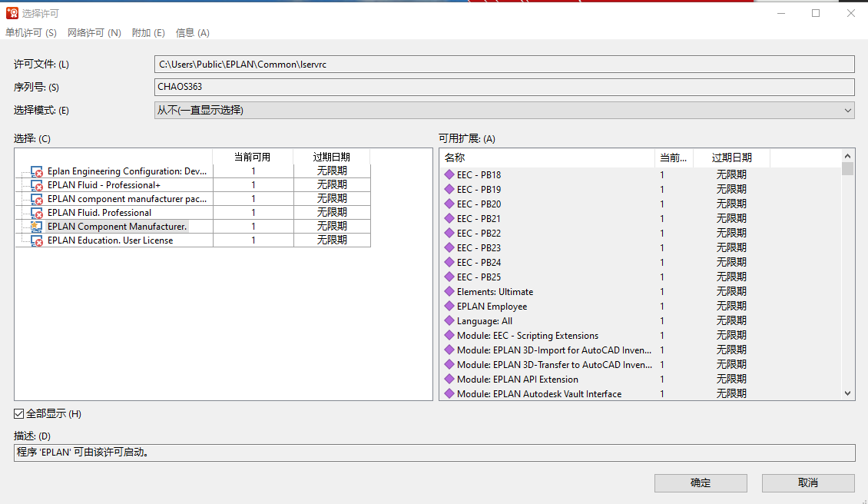Click the scroll-up arrow in the extensions list
This screenshot has height=504, width=868.
click(848, 155)
